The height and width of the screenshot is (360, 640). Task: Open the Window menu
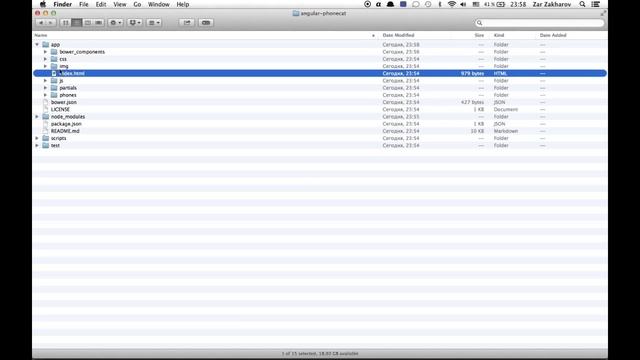point(159,4)
